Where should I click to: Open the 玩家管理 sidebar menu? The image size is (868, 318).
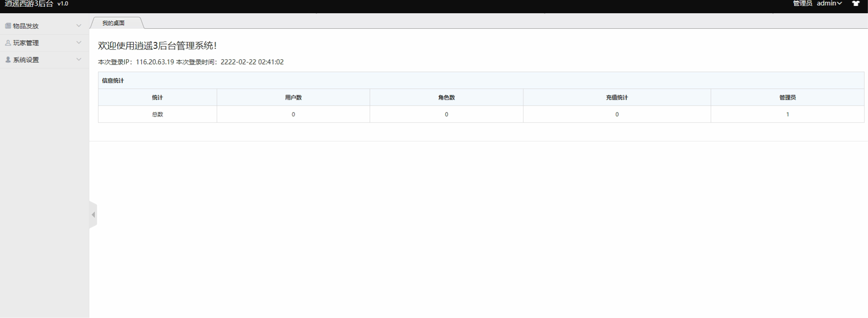coord(44,43)
